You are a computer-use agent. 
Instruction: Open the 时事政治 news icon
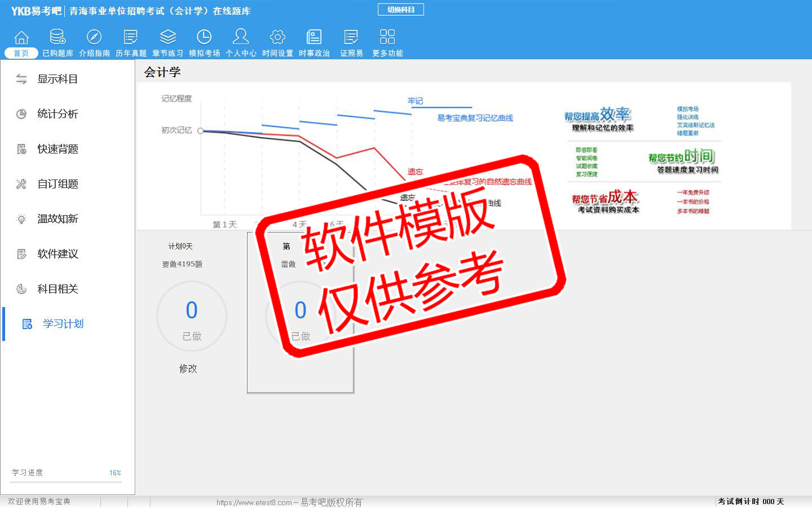pos(314,38)
